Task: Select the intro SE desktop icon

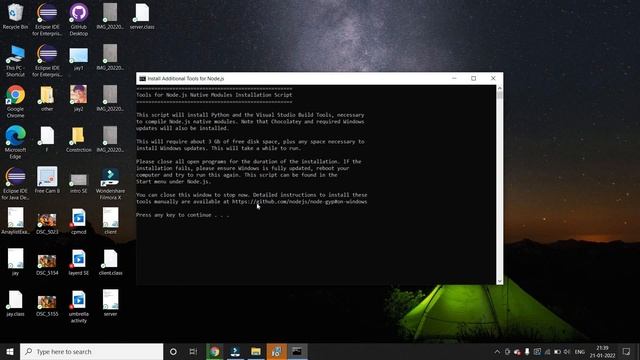Action: (78, 183)
